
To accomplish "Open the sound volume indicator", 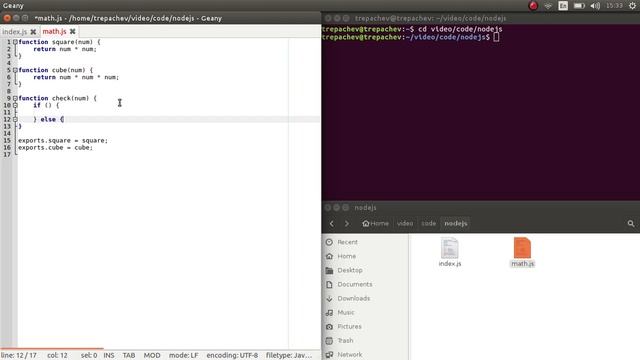I will (x=595, y=6).
